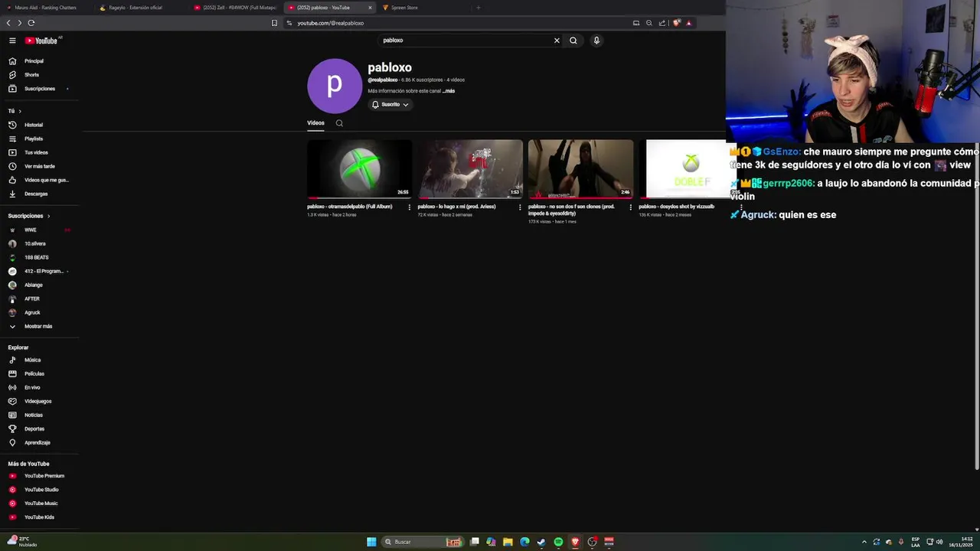Switch to Mauro Alid Ranking Chatters tab
Screen dimensions: 980x551
(46, 8)
